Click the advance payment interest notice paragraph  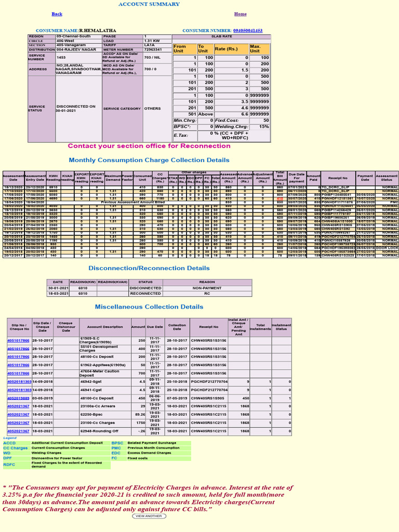[148, 498]
